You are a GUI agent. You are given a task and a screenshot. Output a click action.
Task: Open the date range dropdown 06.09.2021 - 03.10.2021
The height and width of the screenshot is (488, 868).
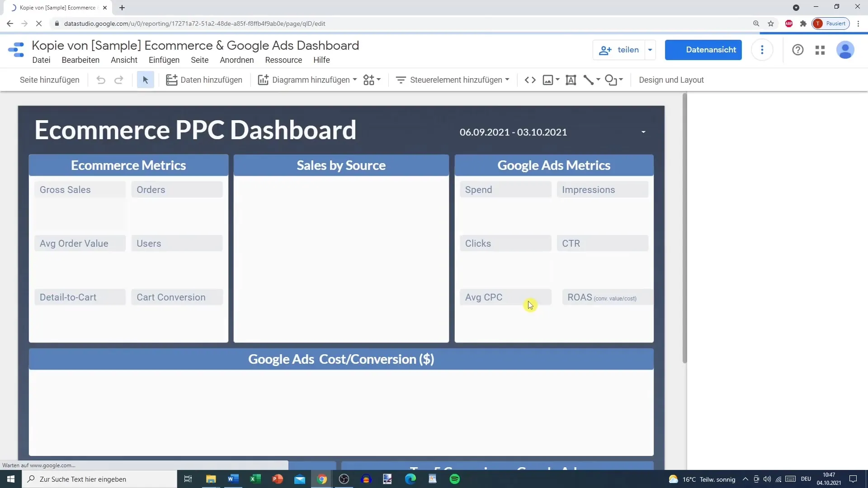coord(552,132)
